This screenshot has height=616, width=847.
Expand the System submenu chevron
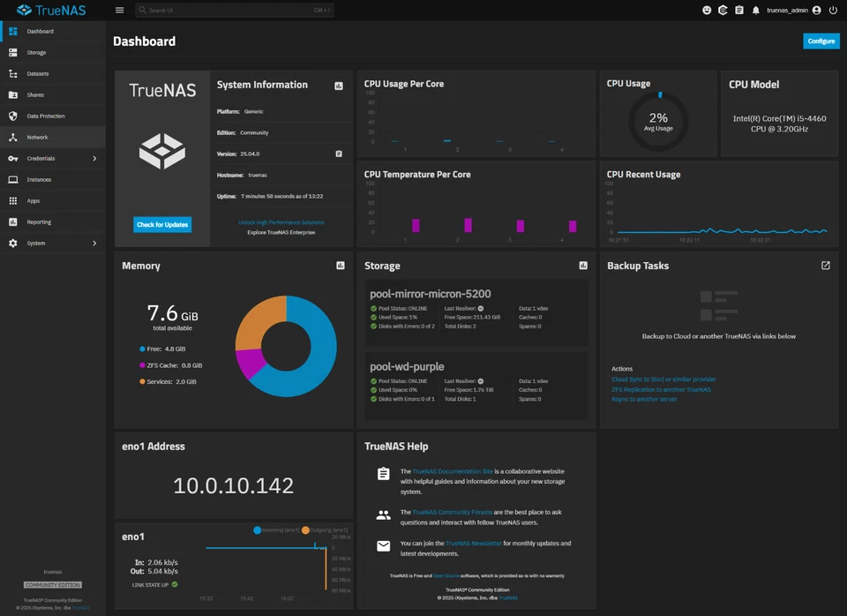pos(94,244)
